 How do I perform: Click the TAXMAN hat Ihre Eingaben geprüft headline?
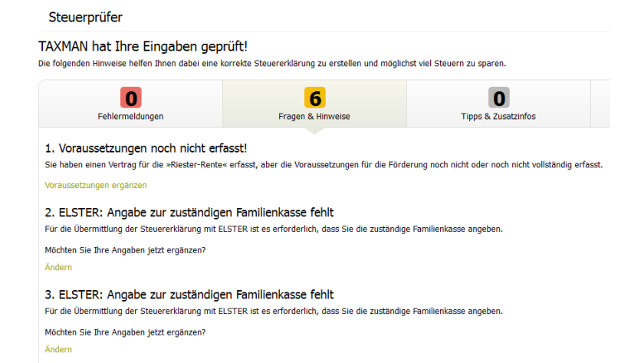pos(143,47)
